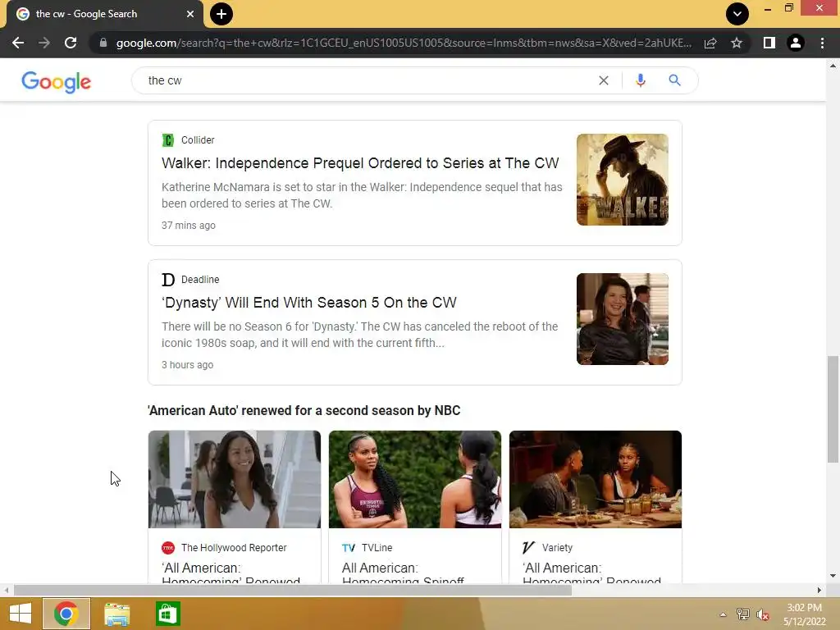Click the 'no Season 6 for Dynasty' snippet
Screen dimensions: 840x630
[x=360, y=335]
